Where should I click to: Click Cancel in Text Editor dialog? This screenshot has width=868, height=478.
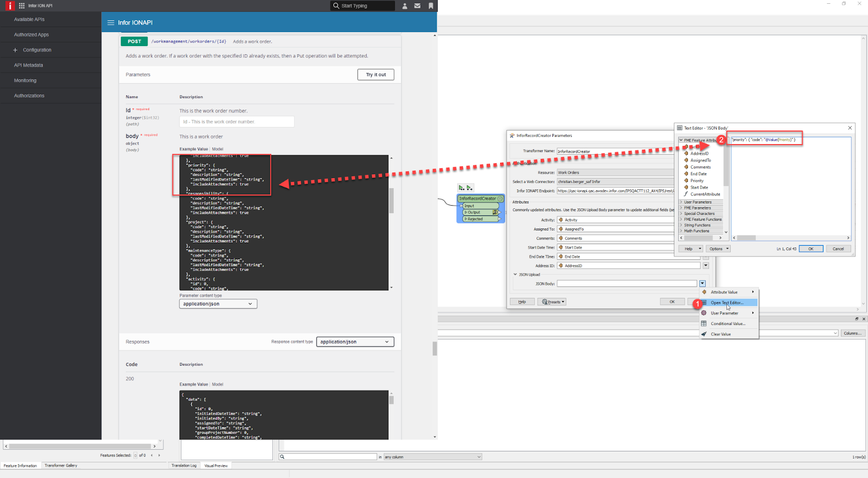838,248
